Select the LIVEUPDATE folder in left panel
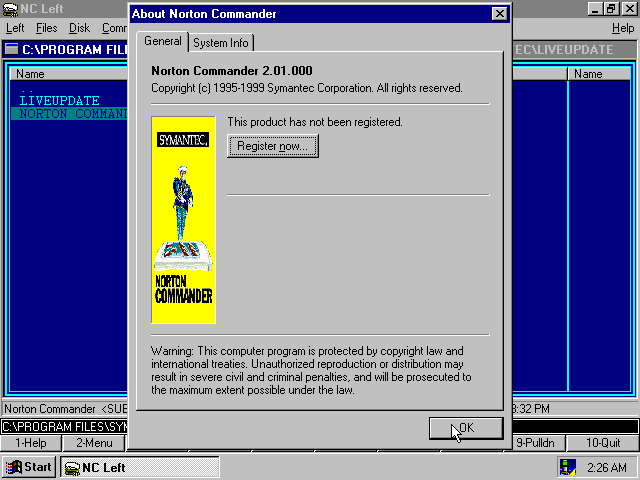 pyautogui.click(x=60, y=100)
